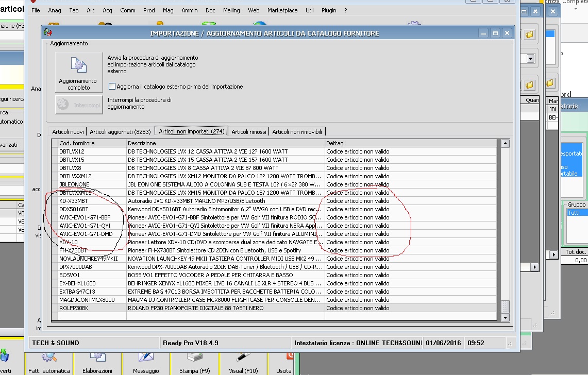This screenshot has height=375, width=588.
Task: Open the Articoli rimossi tab
Action: [x=248, y=132]
